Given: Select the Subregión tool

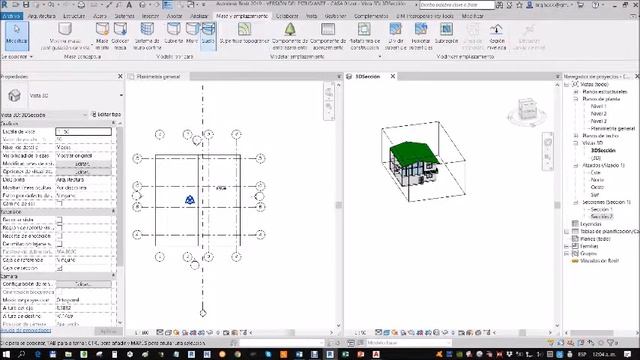Looking at the screenshot, I should tap(446, 33).
